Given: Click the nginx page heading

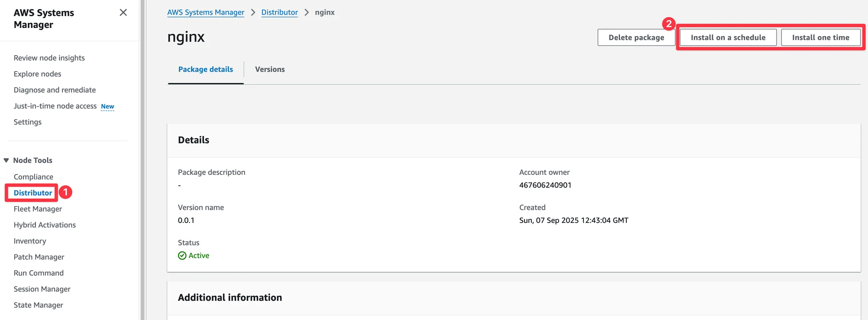Looking at the screenshot, I should pyautogui.click(x=186, y=37).
